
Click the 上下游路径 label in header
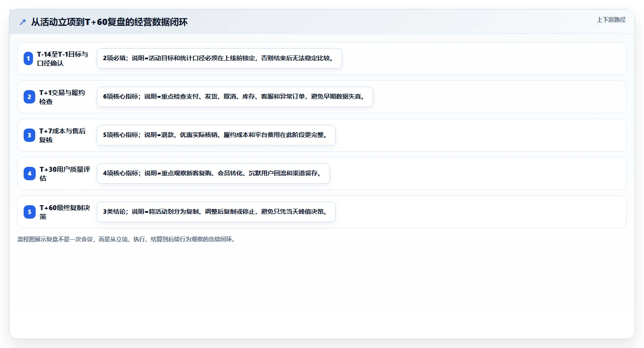(611, 20)
